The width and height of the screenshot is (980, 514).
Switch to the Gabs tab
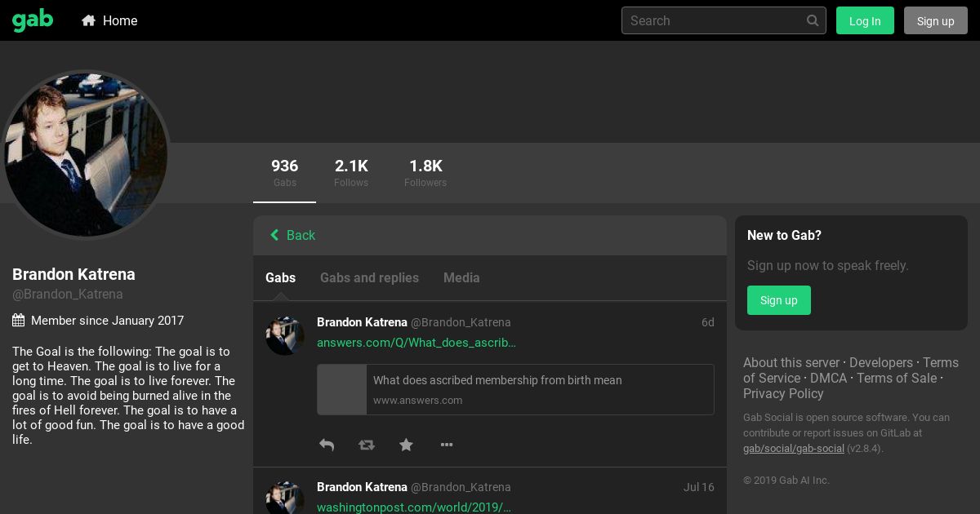click(x=280, y=277)
